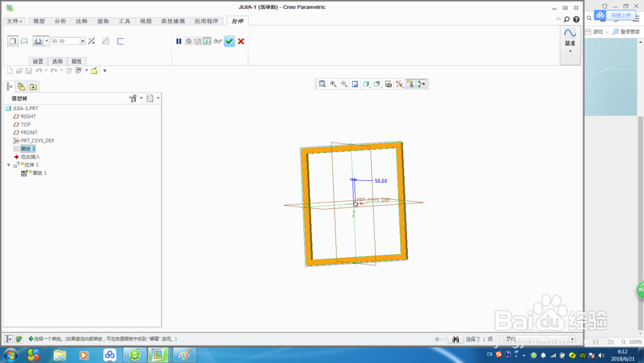The width and height of the screenshot is (644, 363).
Task: Select the extrude as surface option
Action: tap(24, 41)
